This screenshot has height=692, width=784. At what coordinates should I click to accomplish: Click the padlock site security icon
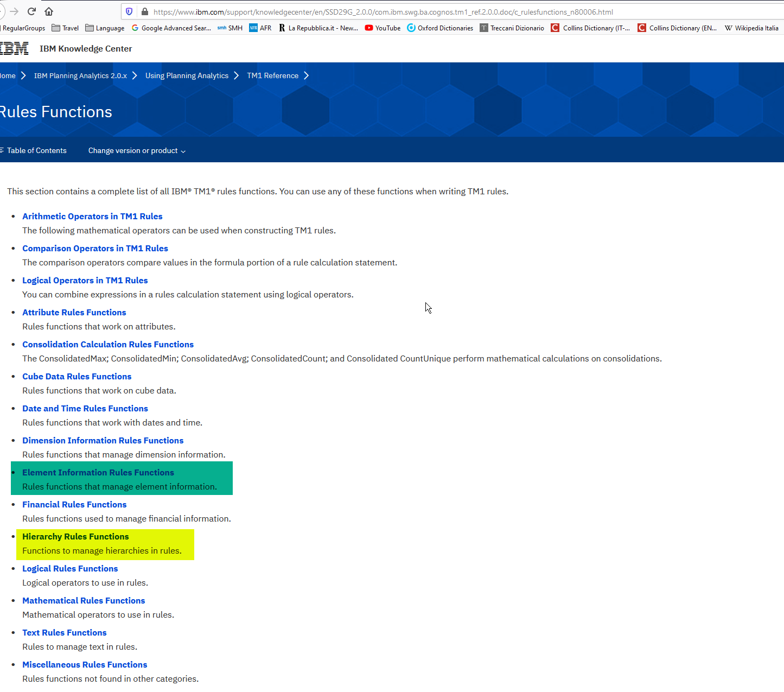coord(144,11)
